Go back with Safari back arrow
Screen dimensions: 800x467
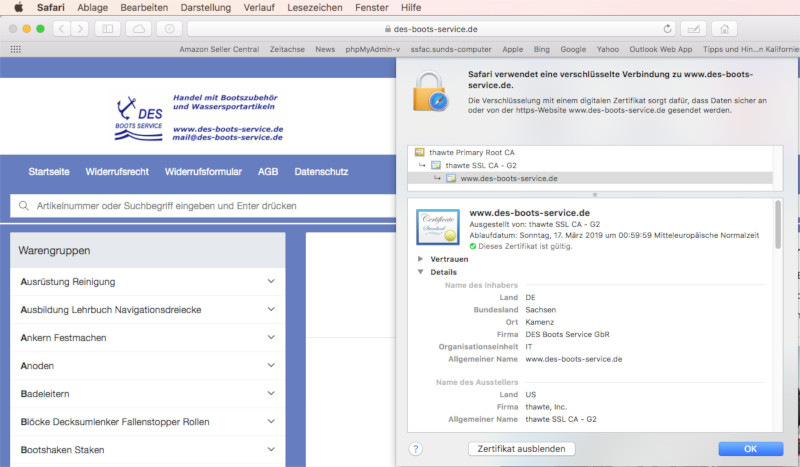pyautogui.click(x=62, y=29)
